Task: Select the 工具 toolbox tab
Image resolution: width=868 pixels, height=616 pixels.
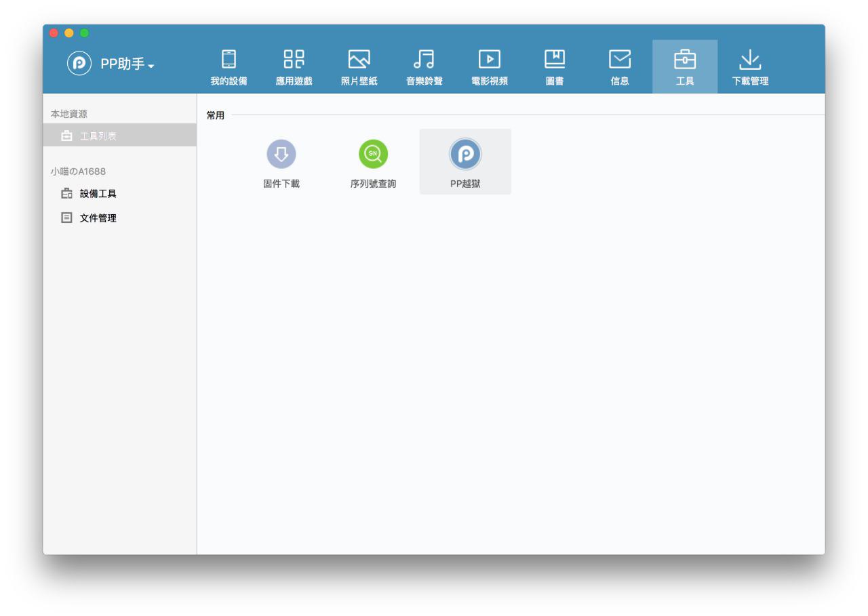Action: pyautogui.click(x=684, y=68)
